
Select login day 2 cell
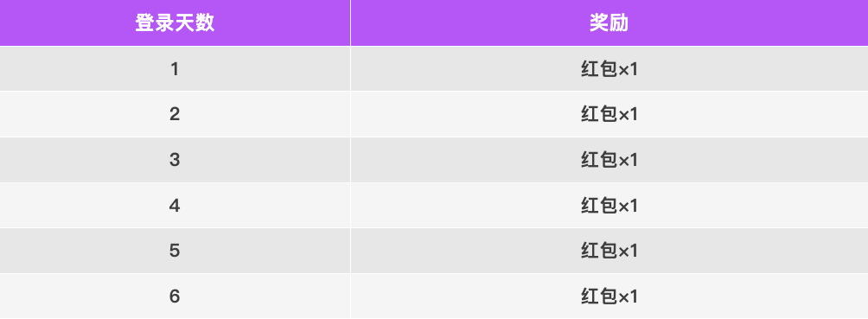(175, 114)
